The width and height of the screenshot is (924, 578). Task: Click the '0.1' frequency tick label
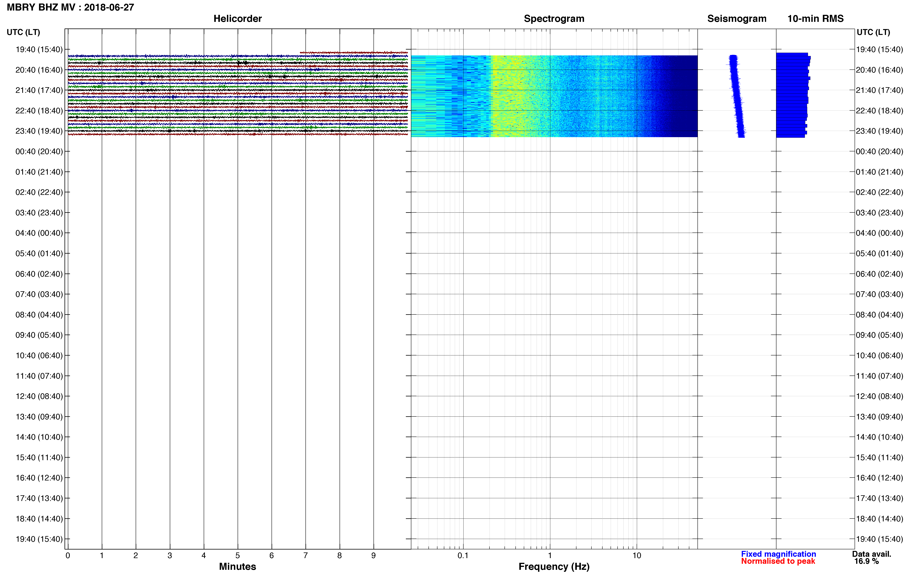pyautogui.click(x=463, y=555)
